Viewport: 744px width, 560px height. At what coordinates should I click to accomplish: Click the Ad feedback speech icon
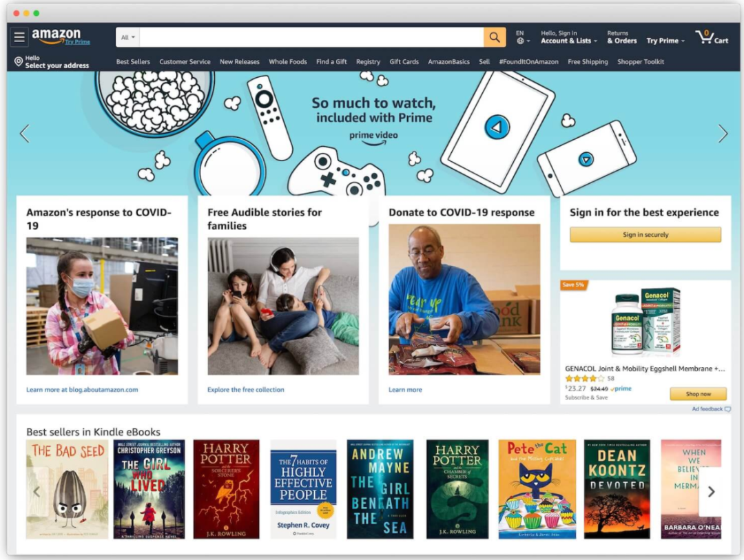click(728, 409)
